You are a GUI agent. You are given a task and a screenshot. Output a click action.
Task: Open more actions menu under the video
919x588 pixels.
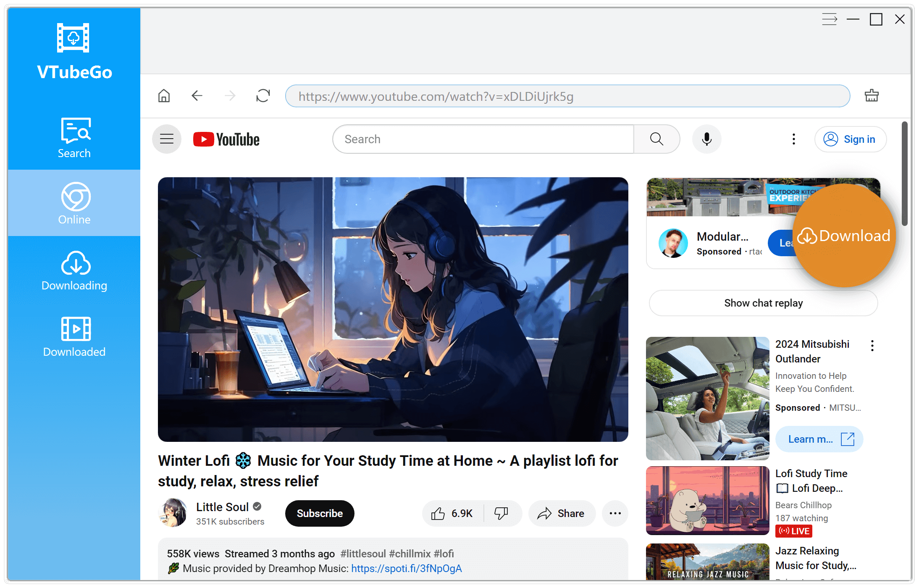coord(614,513)
